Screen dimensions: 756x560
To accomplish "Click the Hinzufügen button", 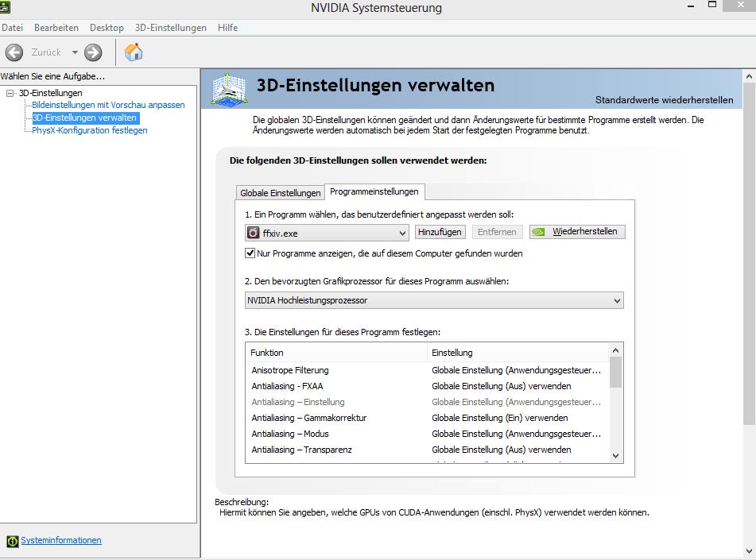I will [x=440, y=232].
